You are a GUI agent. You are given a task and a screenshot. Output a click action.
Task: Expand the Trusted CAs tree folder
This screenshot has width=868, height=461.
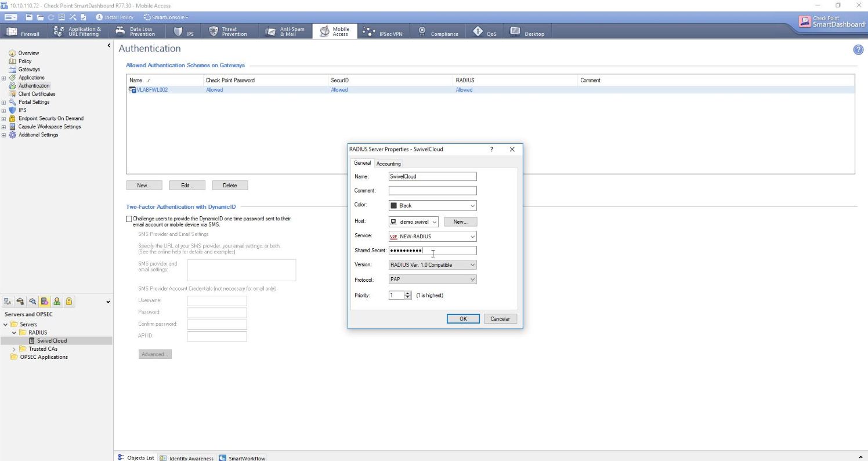pyautogui.click(x=15, y=349)
